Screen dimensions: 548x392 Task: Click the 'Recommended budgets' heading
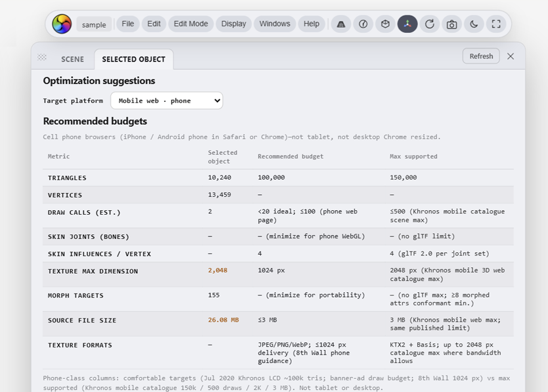click(x=95, y=121)
